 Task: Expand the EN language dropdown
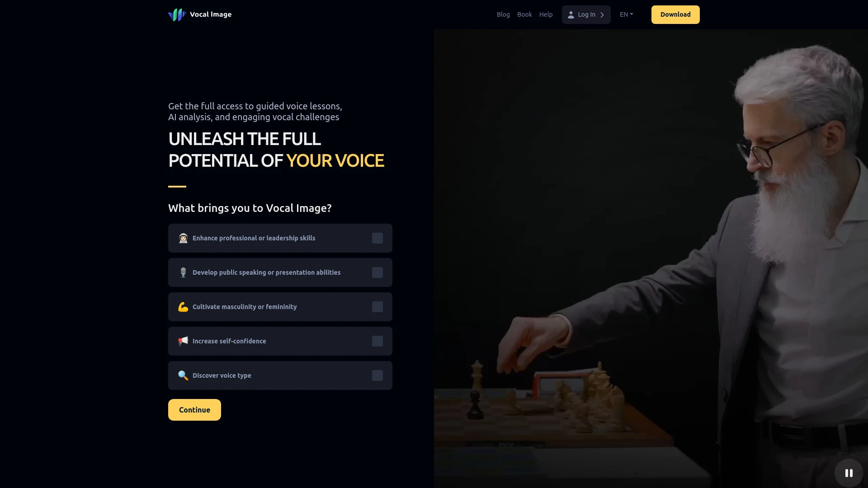tap(626, 14)
